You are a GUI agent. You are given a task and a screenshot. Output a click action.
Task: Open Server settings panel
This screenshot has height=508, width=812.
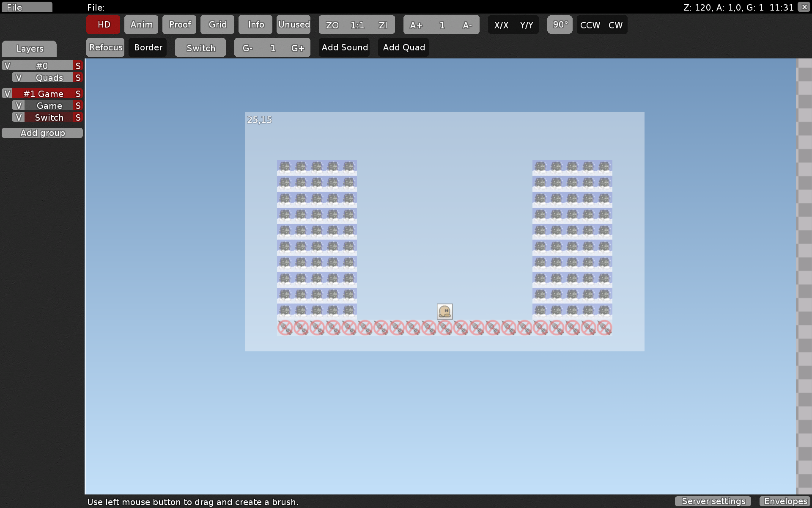click(713, 501)
